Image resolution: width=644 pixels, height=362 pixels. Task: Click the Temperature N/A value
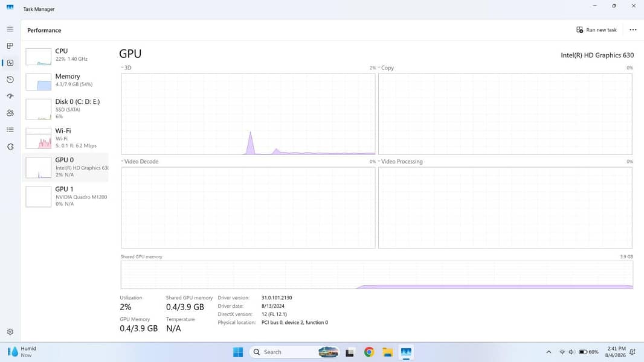[x=173, y=328]
